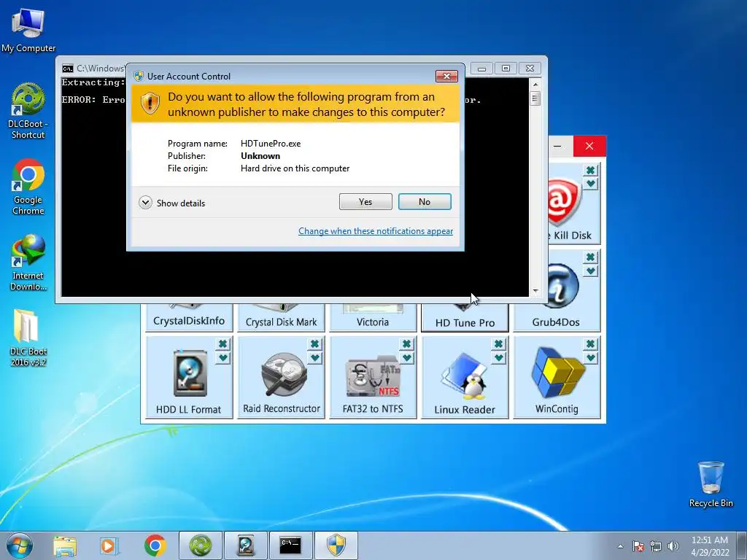Expand Show details chevron in UAC dialog

click(x=145, y=203)
